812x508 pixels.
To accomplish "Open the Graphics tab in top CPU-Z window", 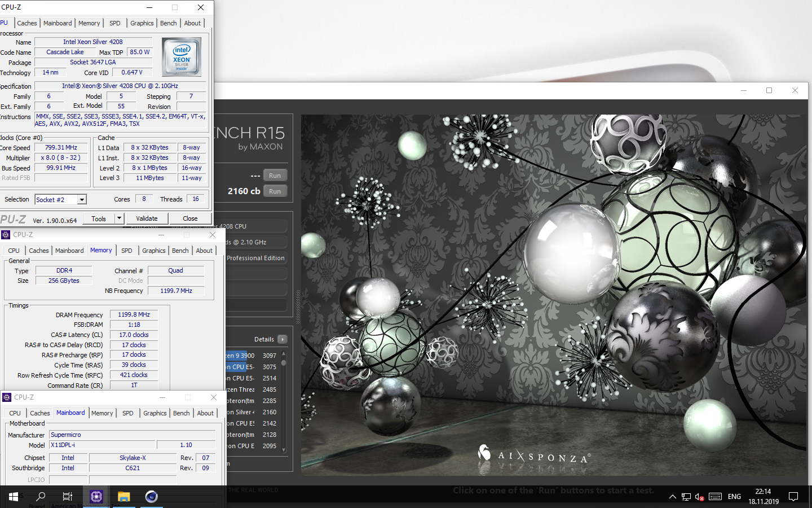I will tap(142, 23).
